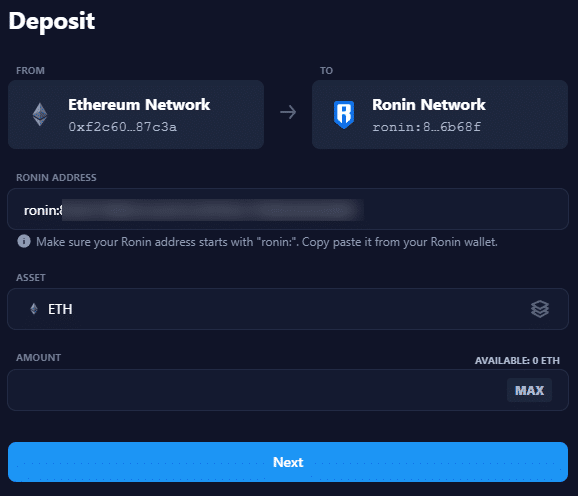The image size is (578, 496).
Task: Click the Deposit page heading
Action: 52,21
